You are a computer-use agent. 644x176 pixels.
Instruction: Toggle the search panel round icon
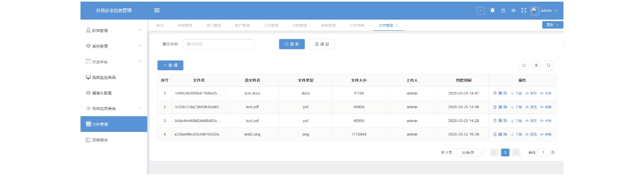coord(548,65)
